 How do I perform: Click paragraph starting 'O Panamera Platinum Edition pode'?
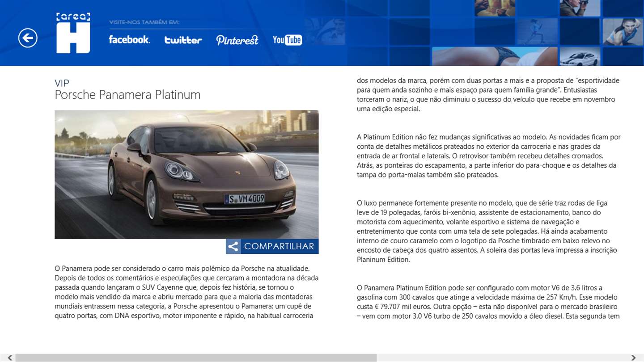488,302
